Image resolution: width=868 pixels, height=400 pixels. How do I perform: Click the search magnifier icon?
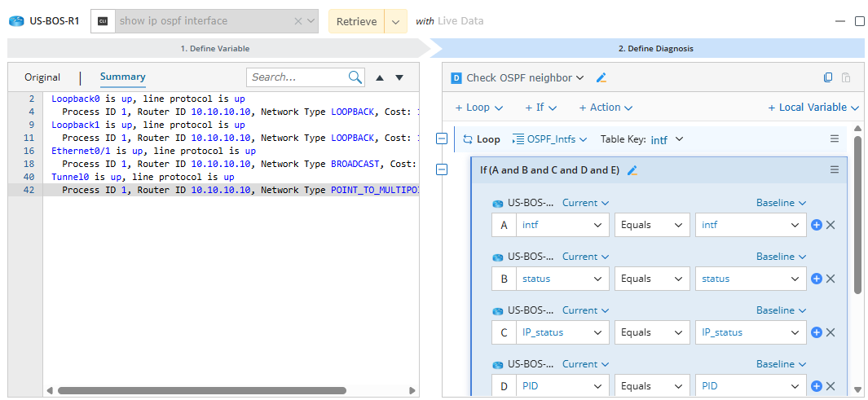click(355, 77)
